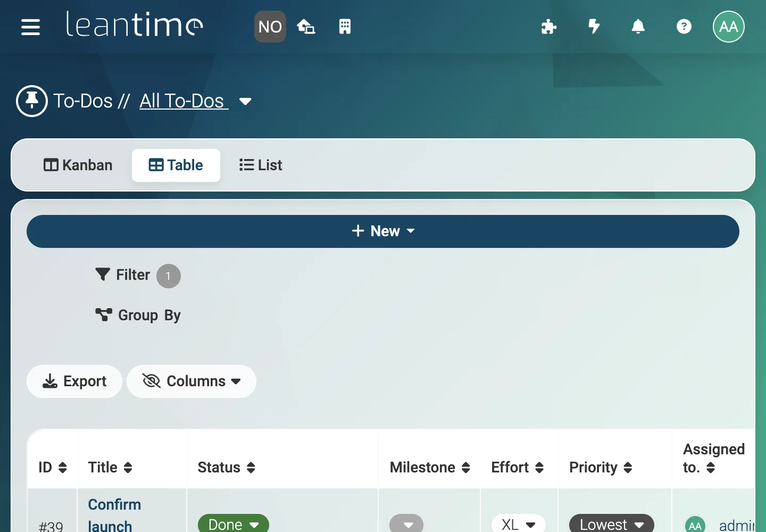Image resolution: width=766 pixels, height=532 pixels.
Task: Click the pin icon beside To-Dos
Action: pyautogui.click(x=32, y=101)
